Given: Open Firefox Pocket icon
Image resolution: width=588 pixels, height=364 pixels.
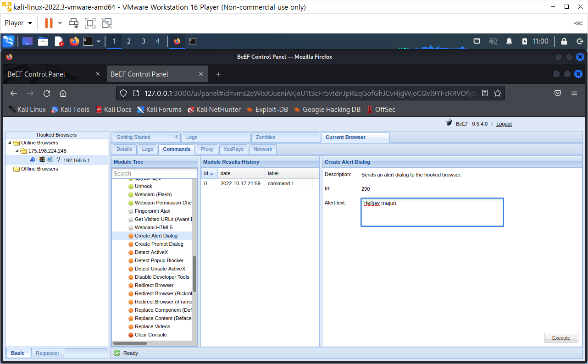Looking at the screenshot, I should 558,93.
